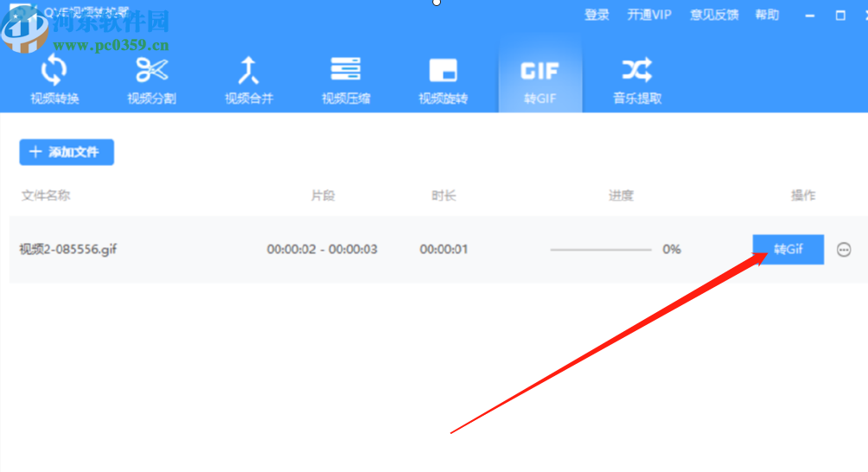The width and height of the screenshot is (868, 472).
Task: Click 登录 to log in
Action: [597, 15]
